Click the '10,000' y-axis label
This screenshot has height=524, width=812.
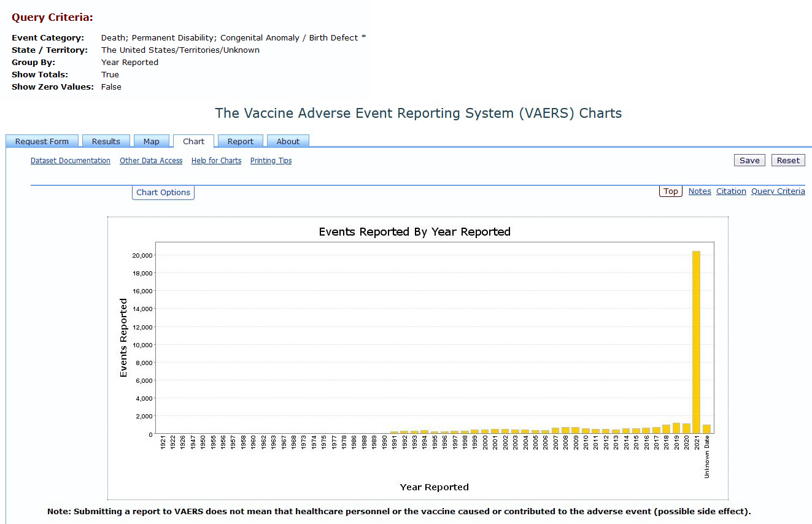pyautogui.click(x=142, y=345)
